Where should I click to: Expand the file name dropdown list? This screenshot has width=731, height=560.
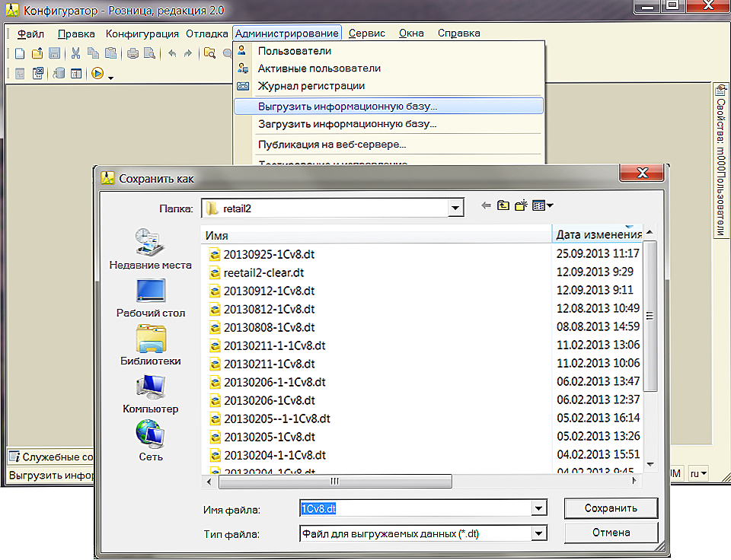(539, 508)
